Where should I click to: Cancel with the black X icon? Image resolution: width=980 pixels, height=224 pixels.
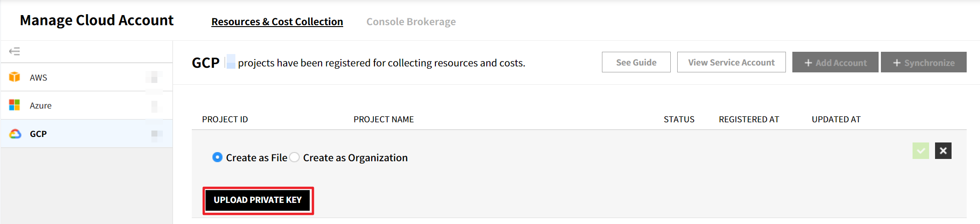943,151
